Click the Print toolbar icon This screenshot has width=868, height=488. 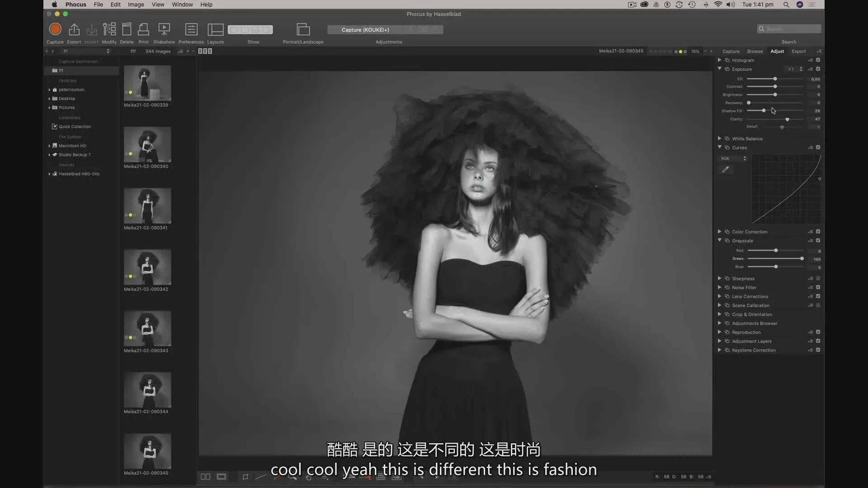tap(143, 29)
